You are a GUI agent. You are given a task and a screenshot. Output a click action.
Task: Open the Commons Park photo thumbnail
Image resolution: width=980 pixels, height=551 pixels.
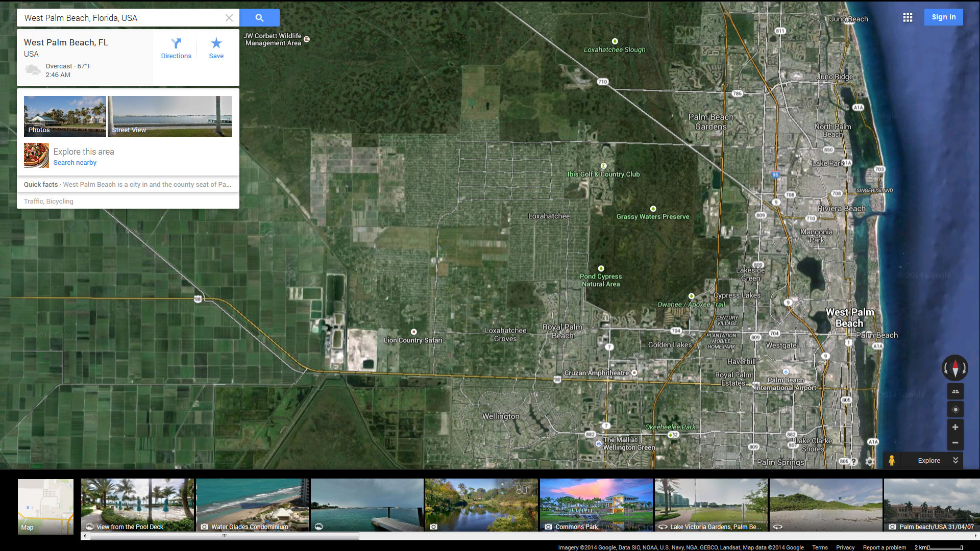pyautogui.click(x=596, y=505)
